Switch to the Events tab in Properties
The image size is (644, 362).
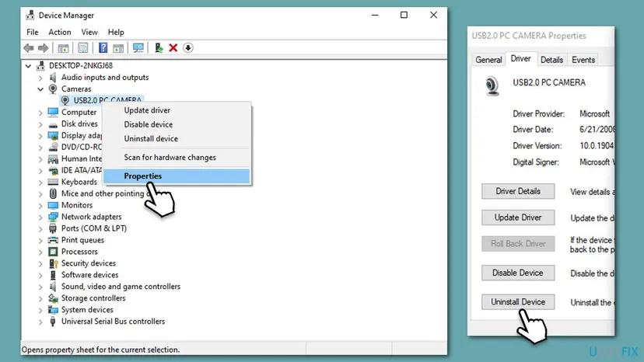click(583, 60)
